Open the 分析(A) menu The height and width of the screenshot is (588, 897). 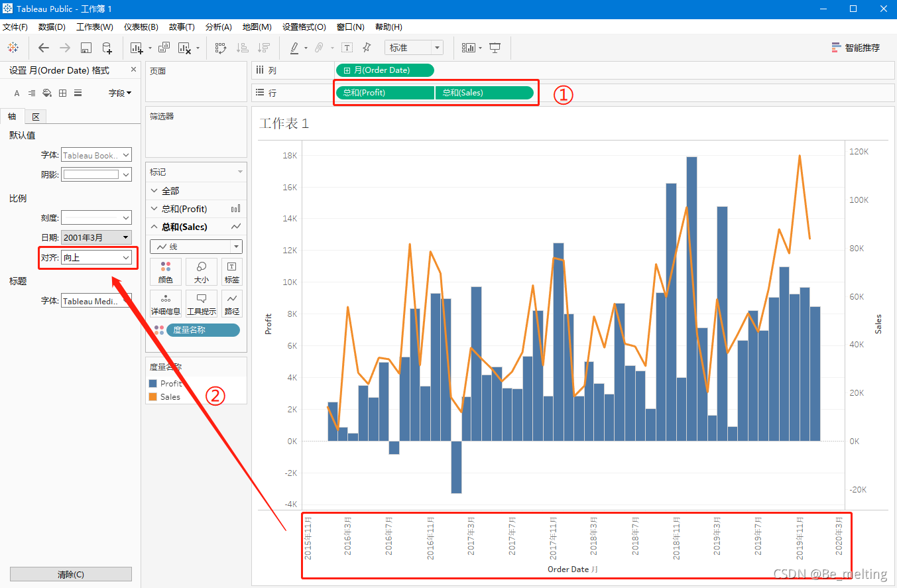pos(219,27)
